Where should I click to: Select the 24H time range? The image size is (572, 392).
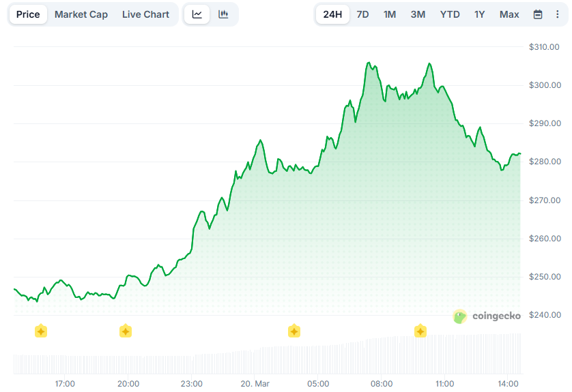(332, 14)
